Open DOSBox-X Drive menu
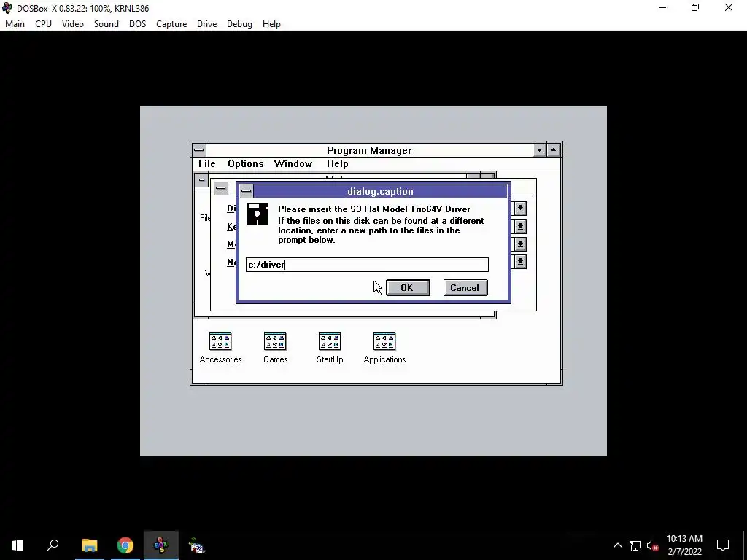This screenshot has height=560, width=747. [206, 24]
